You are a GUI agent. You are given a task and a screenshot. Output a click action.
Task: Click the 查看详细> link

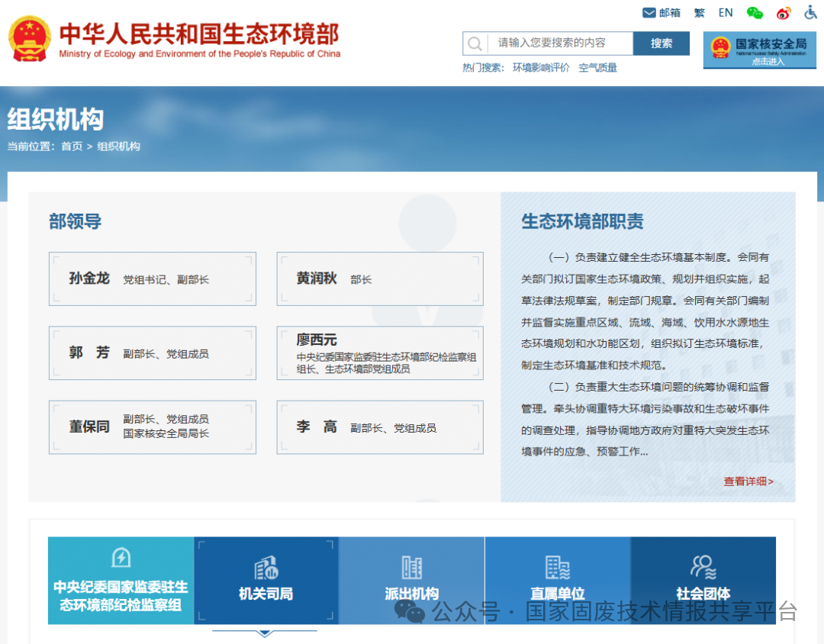pos(748,481)
